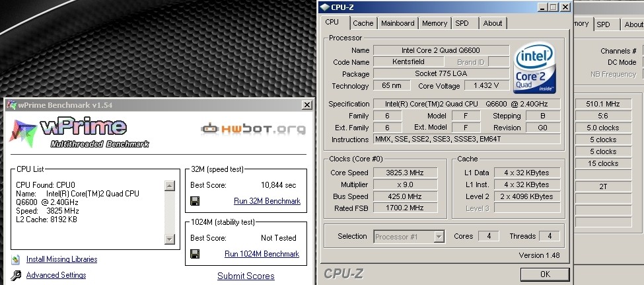
Task: Open the Mainboard tab in CPU-Z
Action: [398, 23]
